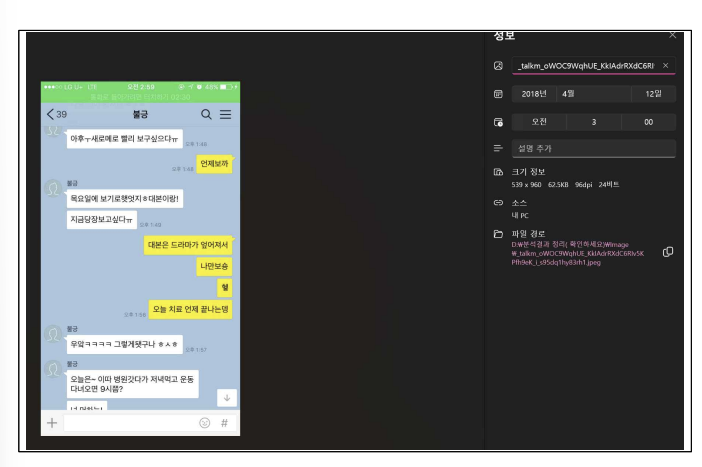Screen dimensions: 702x467
Task: Change the 12일 day field
Action: point(653,94)
